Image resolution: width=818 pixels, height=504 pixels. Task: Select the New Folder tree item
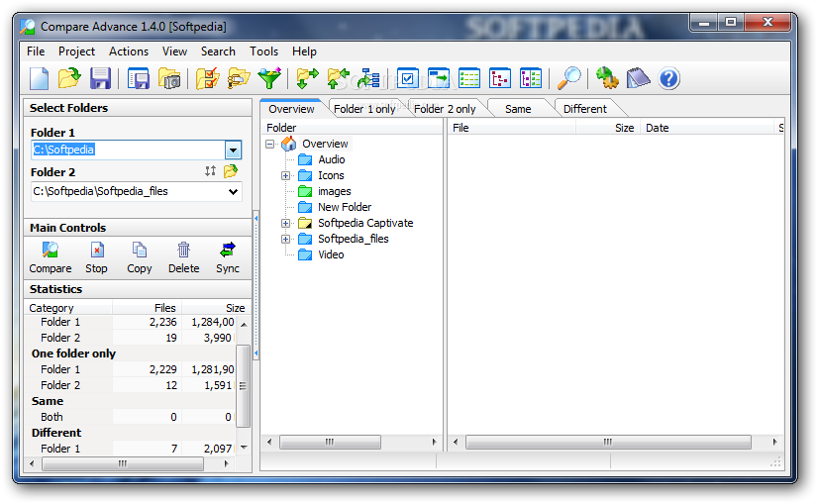pyautogui.click(x=345, y=207)
